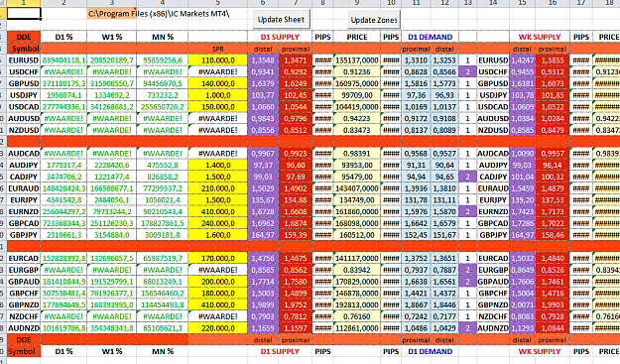
Task: Click the AUDUSD demand proximal 0,9172
Action: [416, 119]
